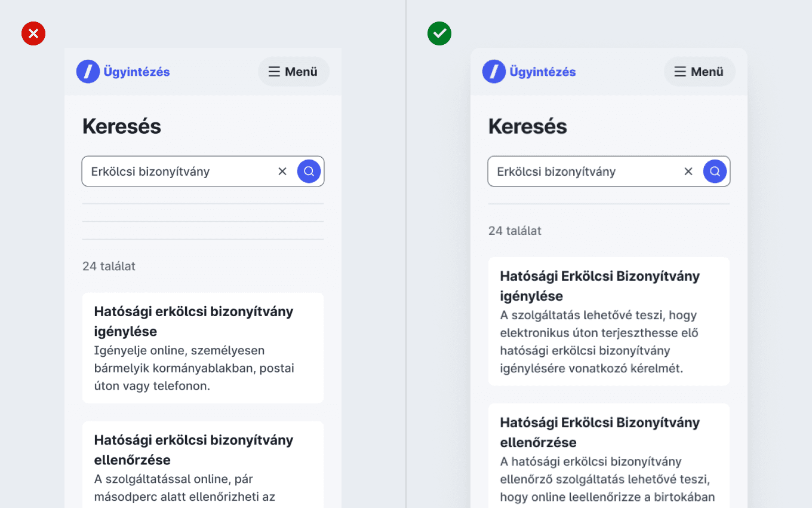The image size is (812, 508).
Task: Open left result Hatósági erkölcsi bizonyítvány igénylése
Action: (x=203, y=348)
